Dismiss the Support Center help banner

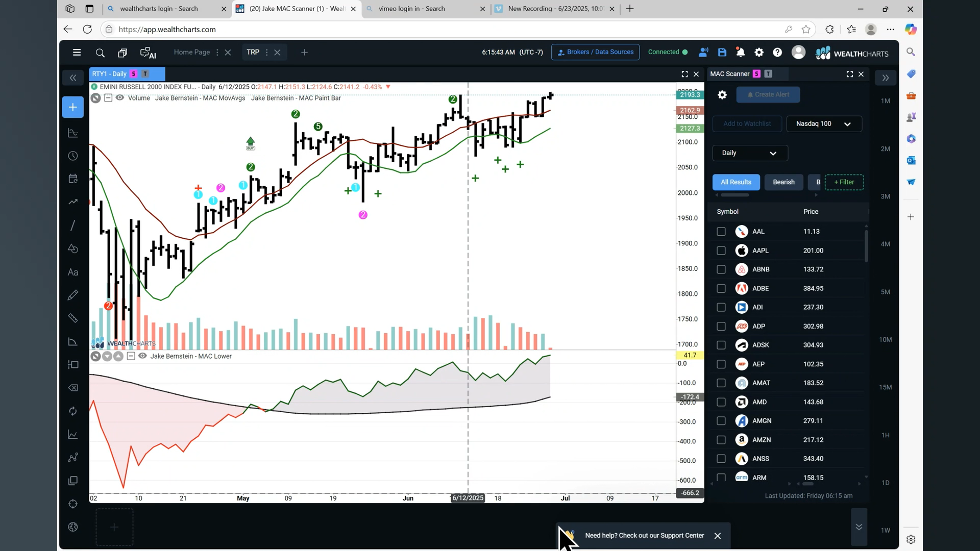(717, 536)
